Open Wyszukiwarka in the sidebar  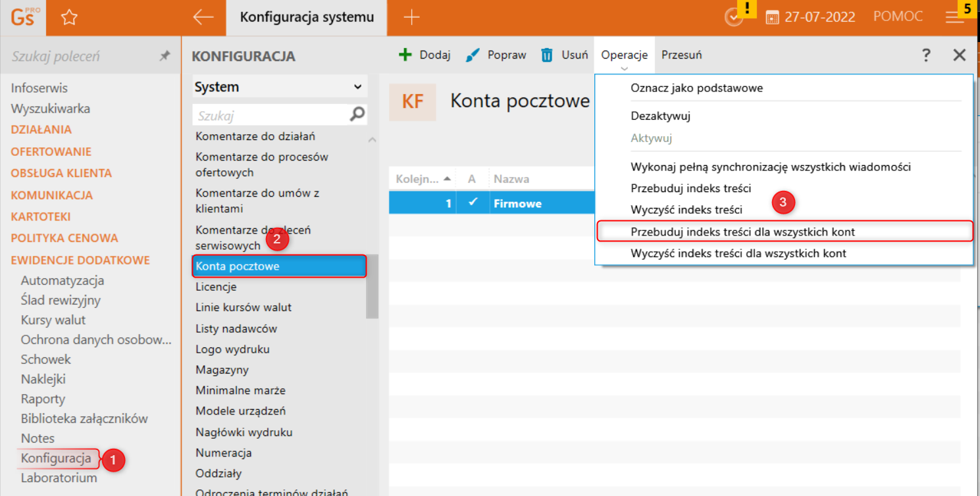pyautogui.click(x=51, y=109)
